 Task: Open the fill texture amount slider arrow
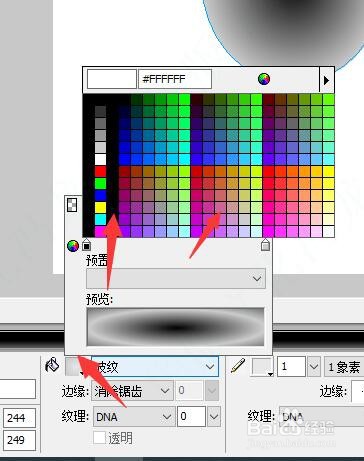tap(214, 416)
